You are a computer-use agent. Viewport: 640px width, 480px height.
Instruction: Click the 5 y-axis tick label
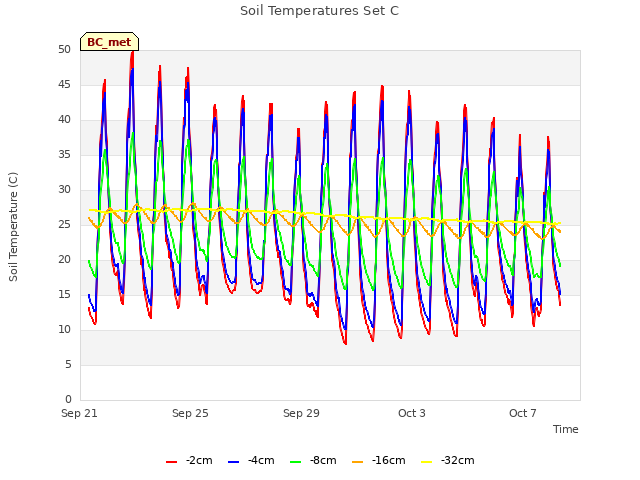pos(68,364)
